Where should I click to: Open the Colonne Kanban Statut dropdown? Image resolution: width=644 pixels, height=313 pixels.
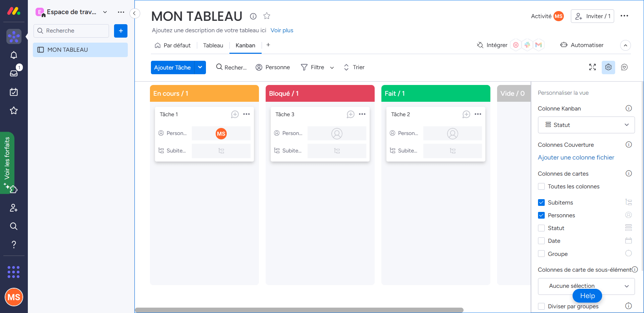tap(586, 125)
